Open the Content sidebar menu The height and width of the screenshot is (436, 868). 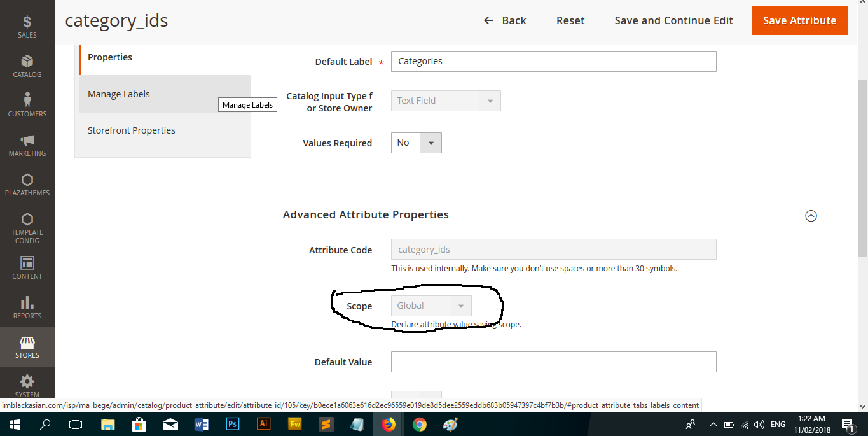coord(27,268)
